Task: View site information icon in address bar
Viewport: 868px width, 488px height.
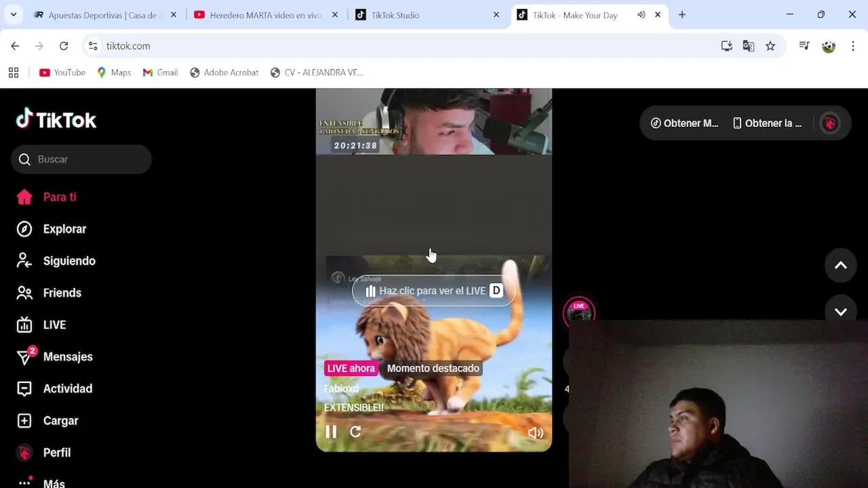Action: tap(93, 46)
